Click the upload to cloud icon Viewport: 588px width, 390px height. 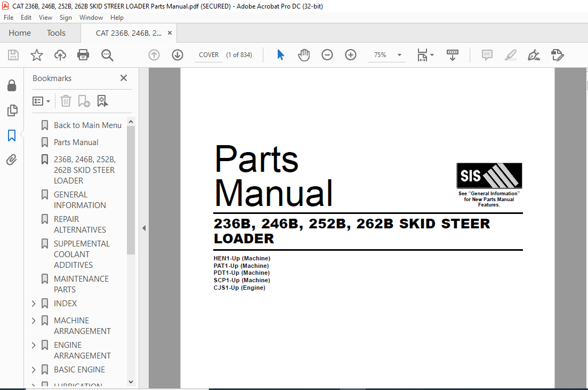click(x=60, y=55)
